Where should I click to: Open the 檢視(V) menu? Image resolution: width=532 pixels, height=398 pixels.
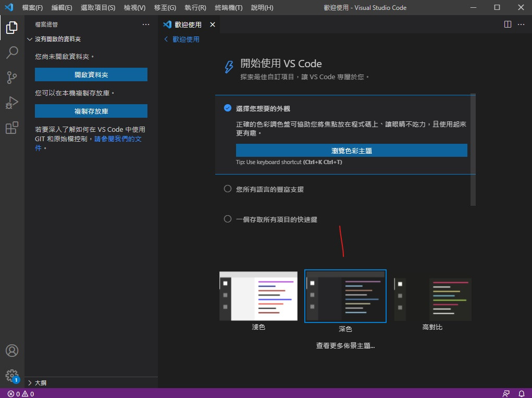pyautogui.click(x=135, y=7)
